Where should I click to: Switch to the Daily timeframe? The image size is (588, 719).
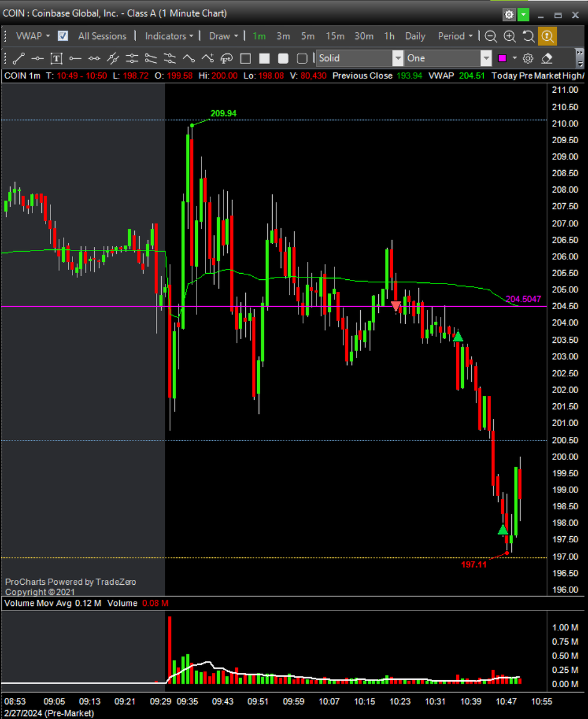point(415,36)
